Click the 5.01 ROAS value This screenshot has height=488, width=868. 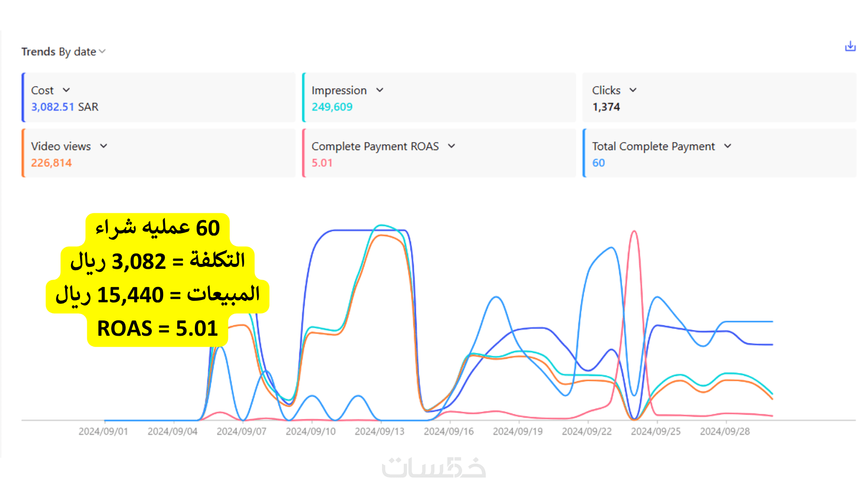[x=322, y=163]
